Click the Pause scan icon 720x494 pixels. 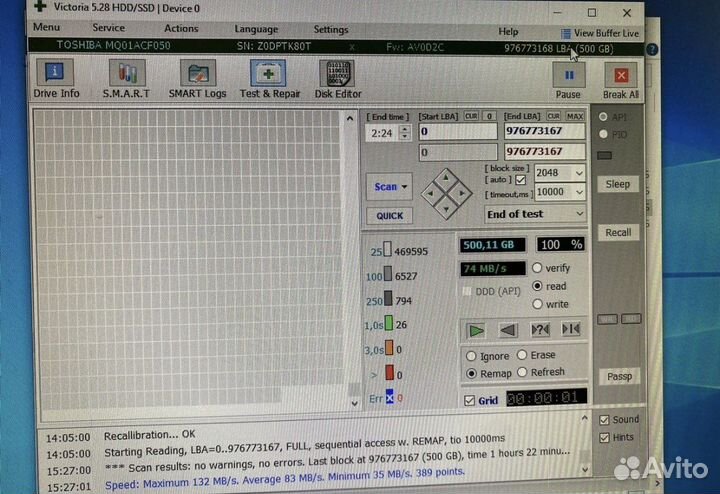coord(569,79)
